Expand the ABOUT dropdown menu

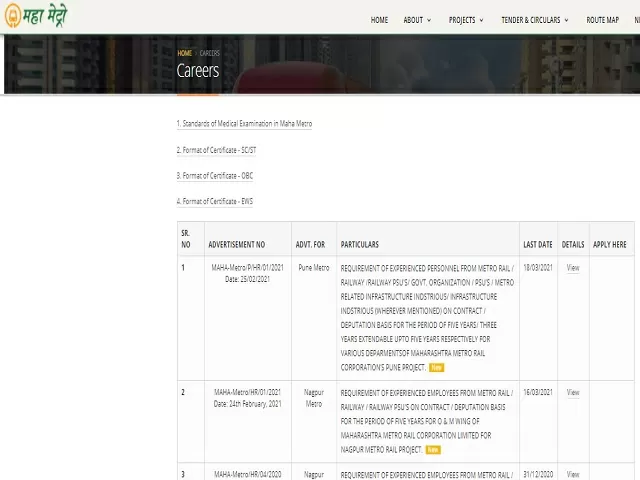pos(417,20)
